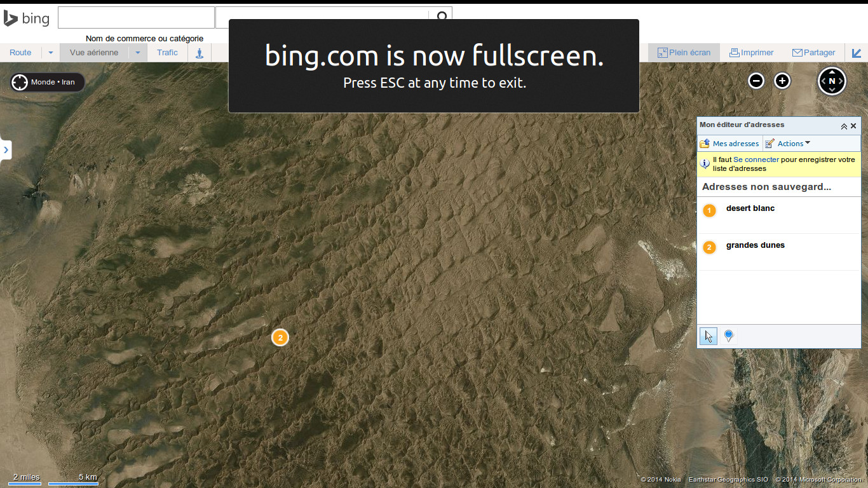Click the zoom in plus button
The height and width of the screenshot is (488, 868).
782,81
